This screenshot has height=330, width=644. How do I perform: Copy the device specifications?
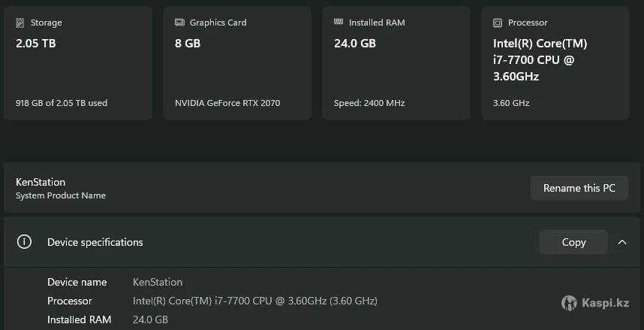click(573, 242)
